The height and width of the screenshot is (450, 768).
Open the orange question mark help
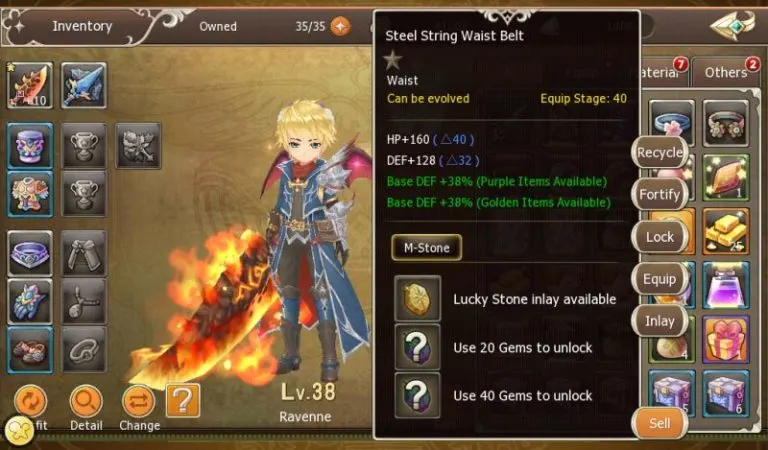pos(183,401)
